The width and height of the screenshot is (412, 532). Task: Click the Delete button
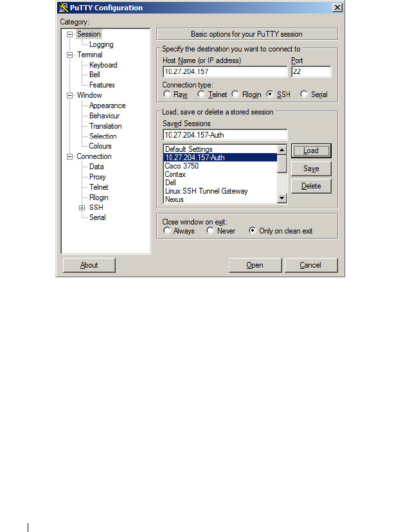[x=311, y=187]
